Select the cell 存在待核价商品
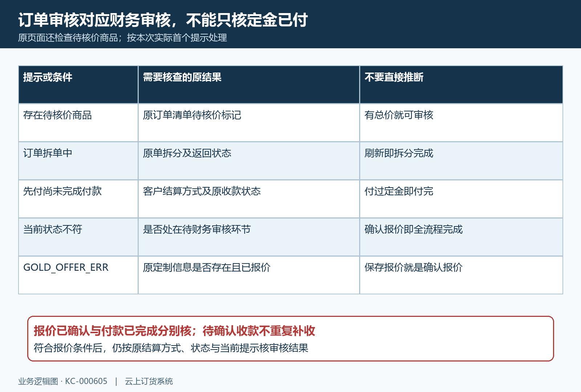This screenshot has height=392, width=581. pyautogui.click(x=78, y=123)
